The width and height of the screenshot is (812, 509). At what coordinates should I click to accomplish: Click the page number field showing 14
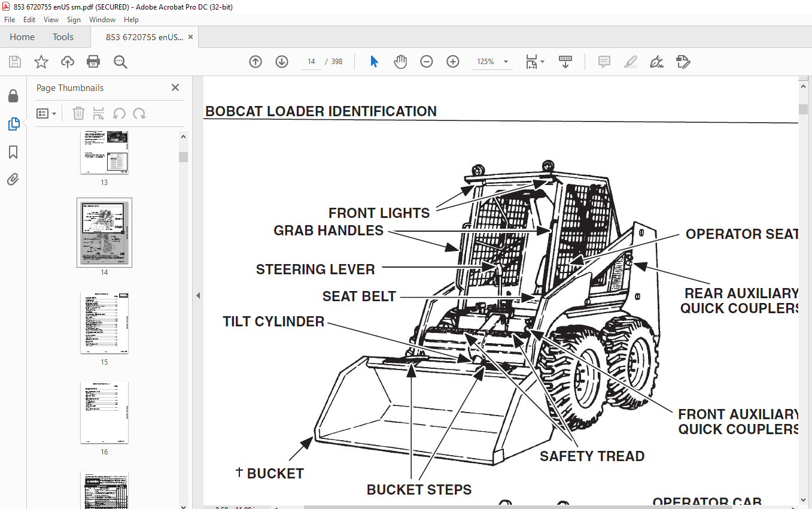pos(311,62)
